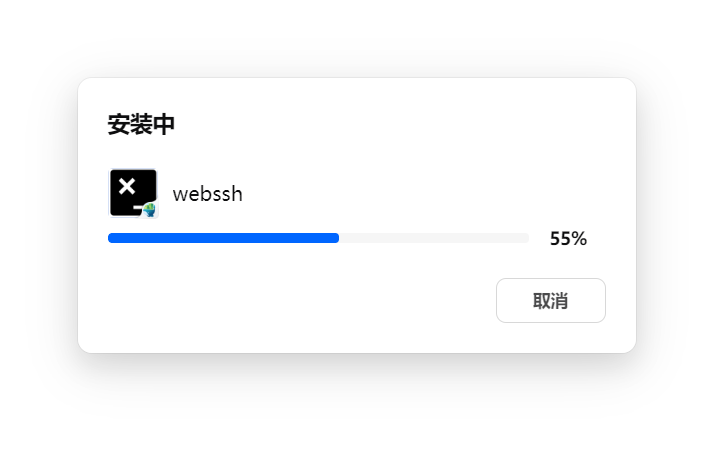Click the blue filled part of the progress bar
The height and width of the screenshot is (476, 709).
tap(223, 238)
